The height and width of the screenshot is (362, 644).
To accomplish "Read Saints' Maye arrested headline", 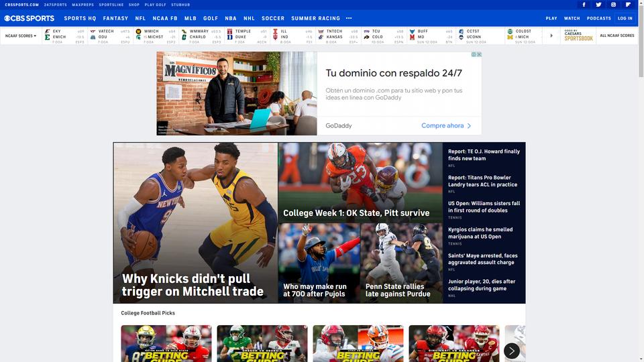I will pyautogui.click(x=482, y=259).
